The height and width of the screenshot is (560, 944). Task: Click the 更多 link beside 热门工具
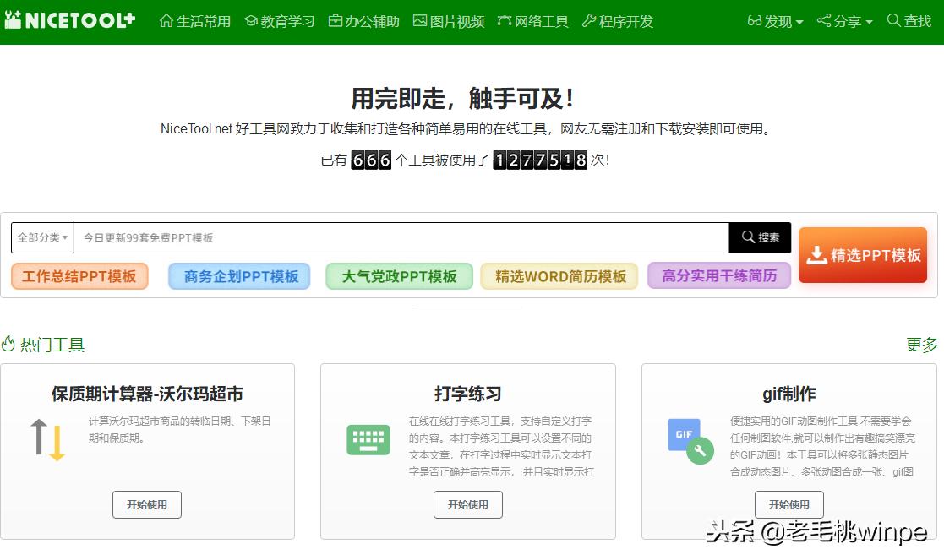point(920,345)
